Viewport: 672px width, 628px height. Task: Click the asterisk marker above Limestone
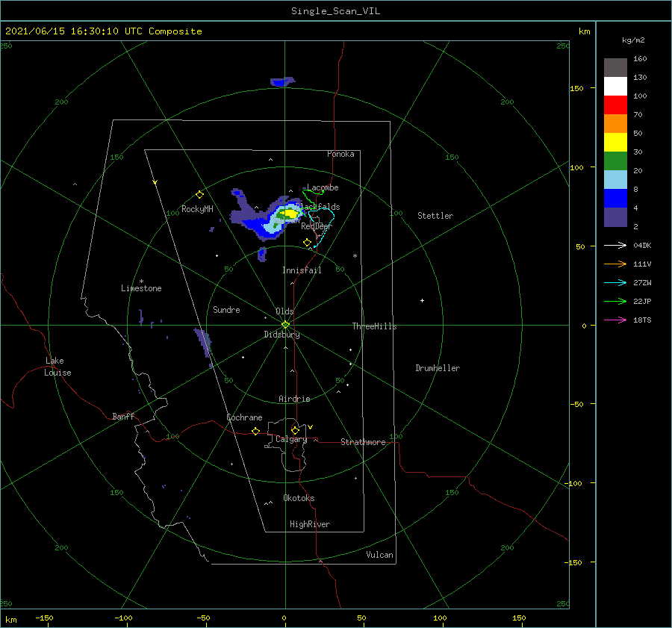coord(141,282)
